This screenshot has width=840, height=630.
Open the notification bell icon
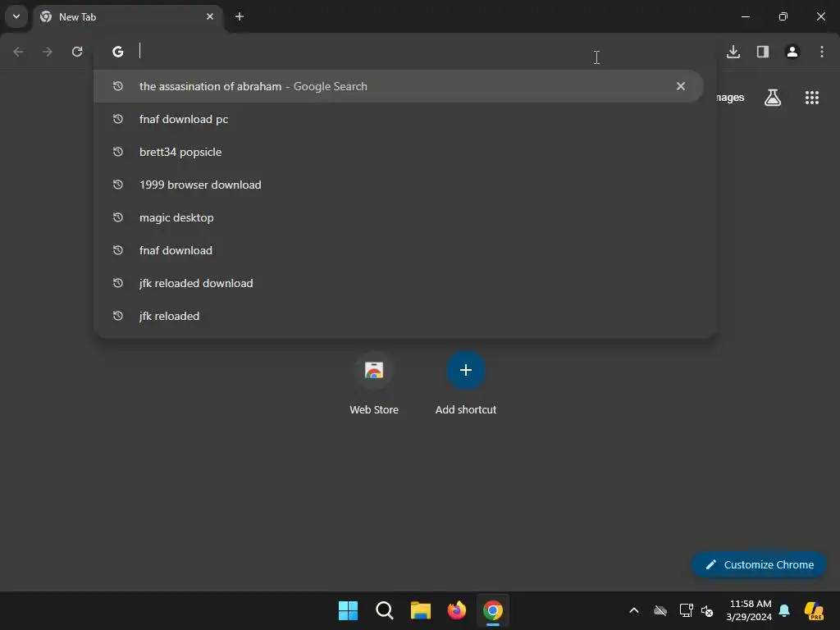click(784, 610)
